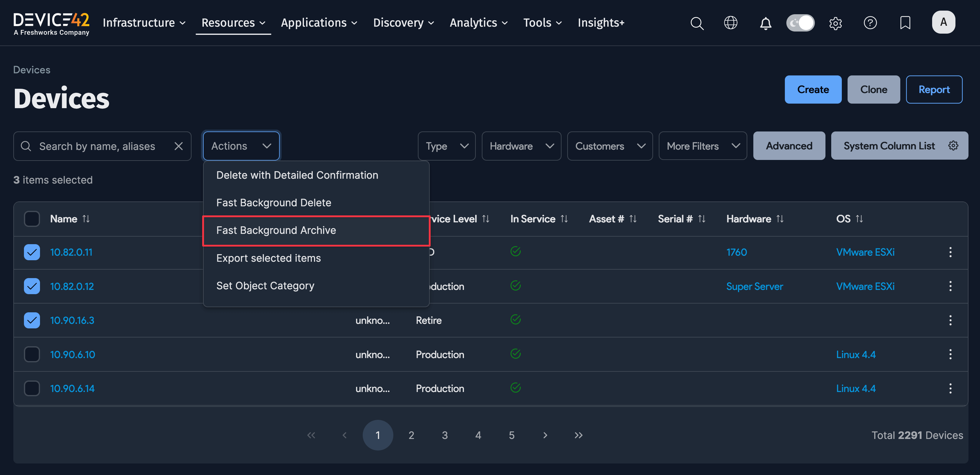Open the More Filters dropdown
Image resolution: width=980 pixels, height=475 pixels.
point(702,146)
